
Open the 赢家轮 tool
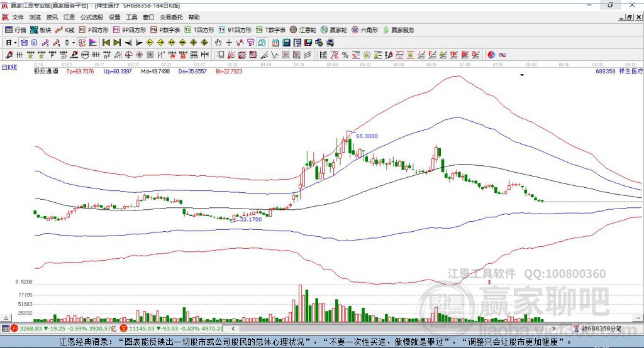(x=334, y=30)
